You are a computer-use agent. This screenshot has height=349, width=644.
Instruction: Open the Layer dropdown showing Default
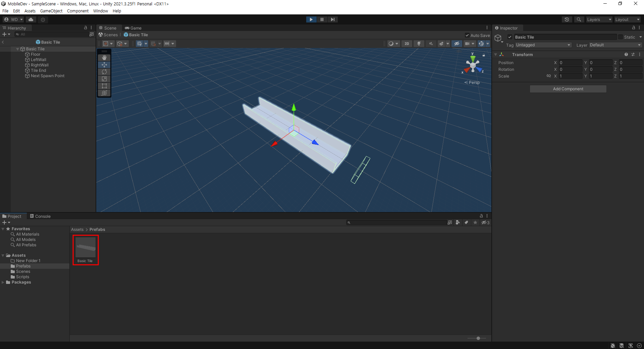click(615, 45)
